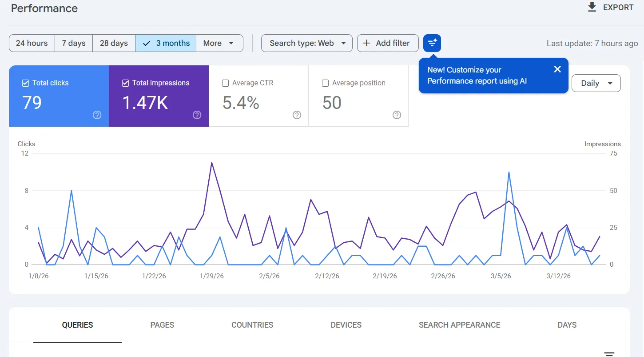Screen dimensions: 644x357
Task: Click the impressions peak near 1/29/26 on chart
Action: coord(212,163)
